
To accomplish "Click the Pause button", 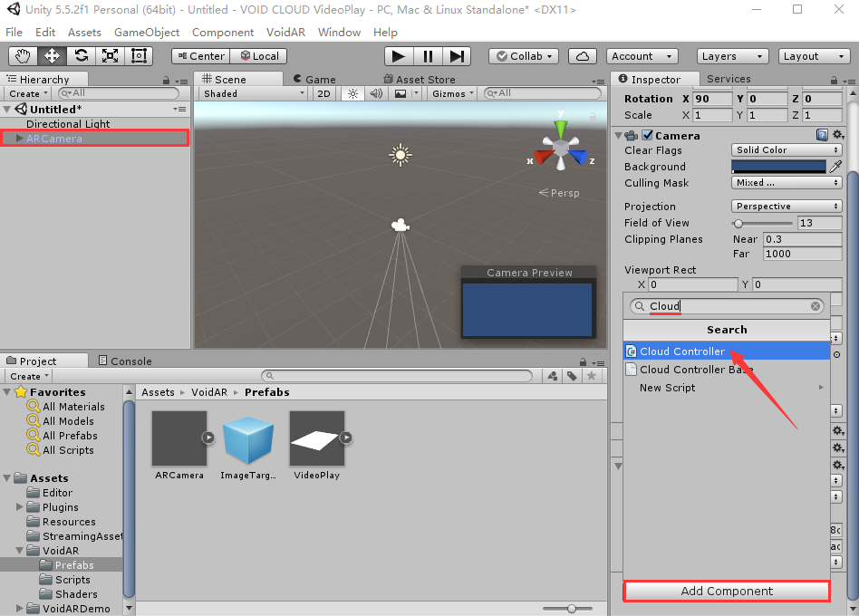I will [x=428, y=56].
